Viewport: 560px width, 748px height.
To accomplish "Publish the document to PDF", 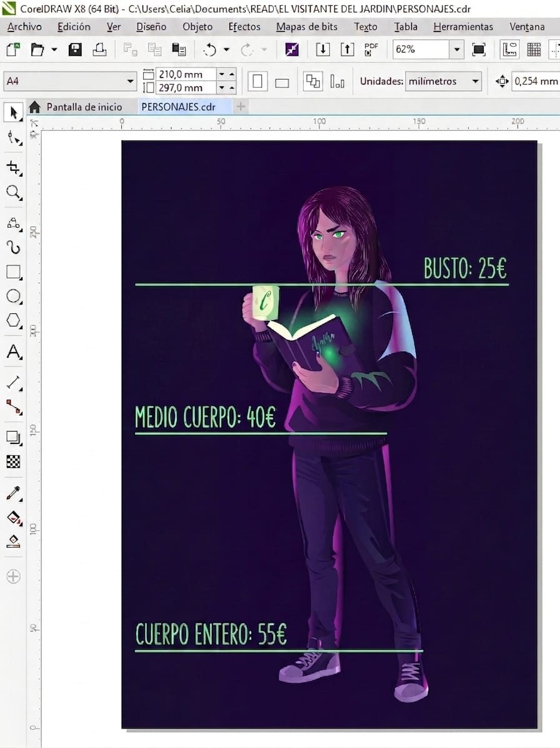I will coord(371,49).
